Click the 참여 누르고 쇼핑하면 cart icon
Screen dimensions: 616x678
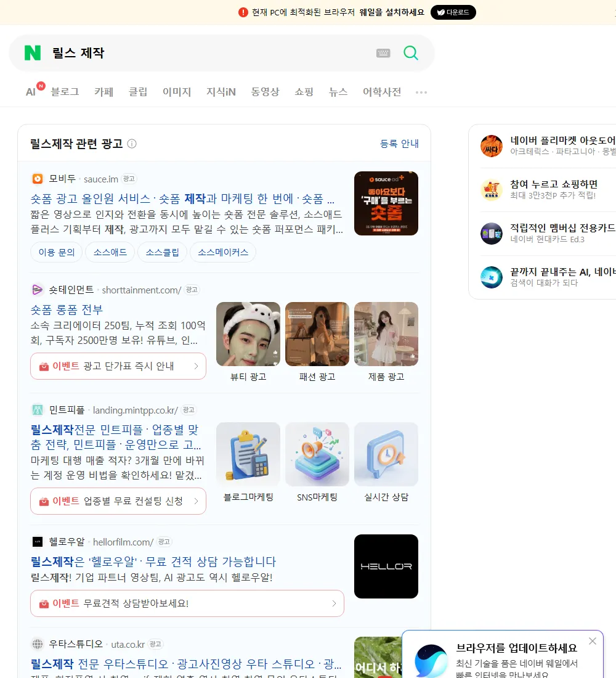coord(492,190)
